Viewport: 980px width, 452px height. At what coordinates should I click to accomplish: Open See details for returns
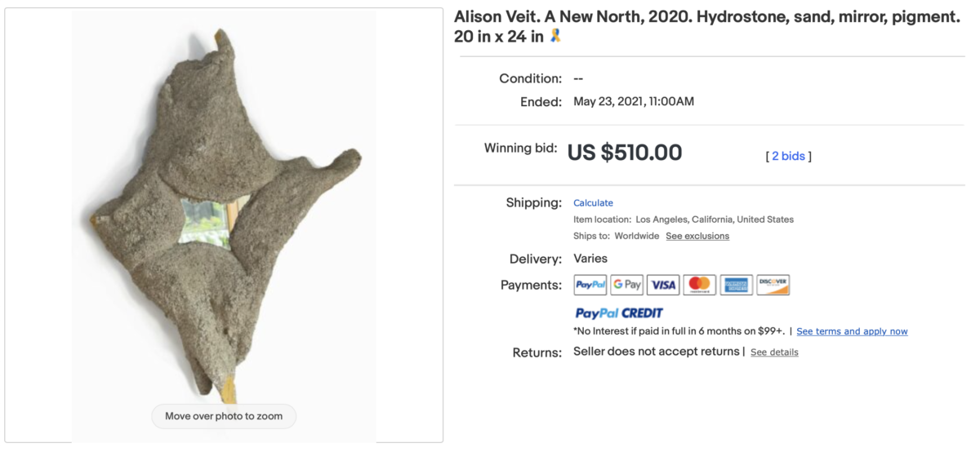774,352
